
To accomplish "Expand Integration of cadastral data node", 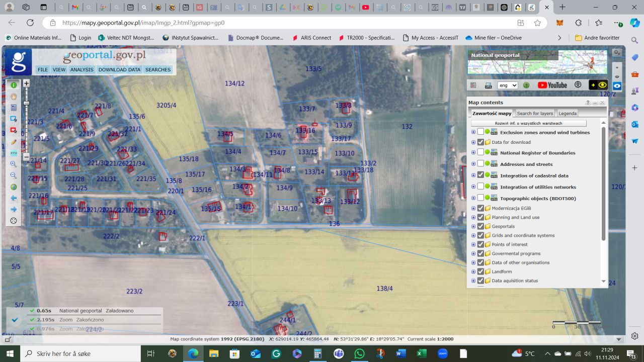I will pos(473,175).
